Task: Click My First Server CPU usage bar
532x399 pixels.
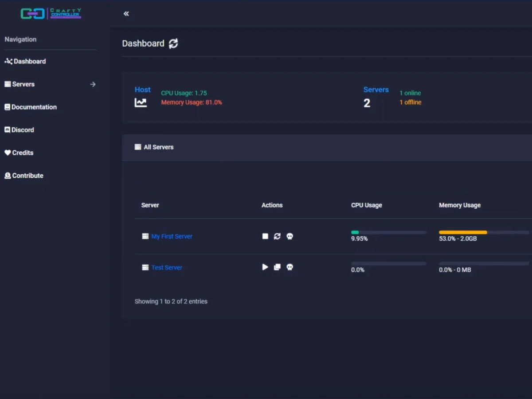Action: coord(389,232)
